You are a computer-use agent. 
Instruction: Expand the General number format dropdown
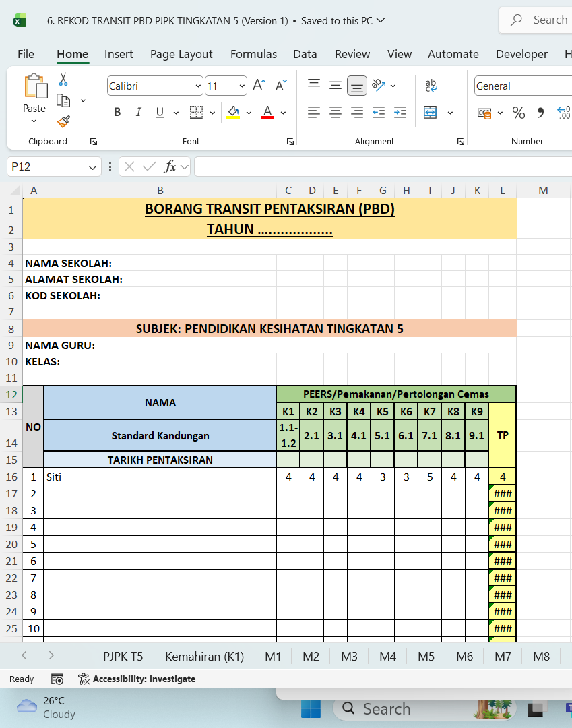point(522,86)
